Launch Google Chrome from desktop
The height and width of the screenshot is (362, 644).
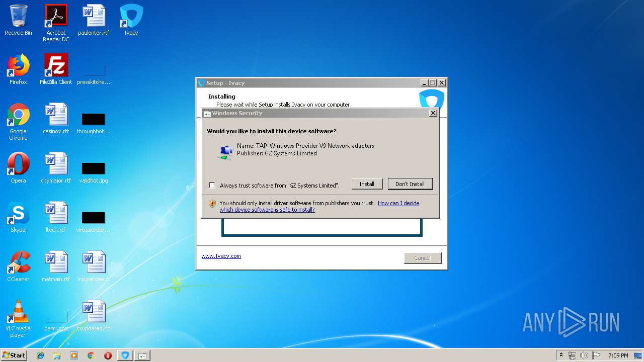[18, 122]
